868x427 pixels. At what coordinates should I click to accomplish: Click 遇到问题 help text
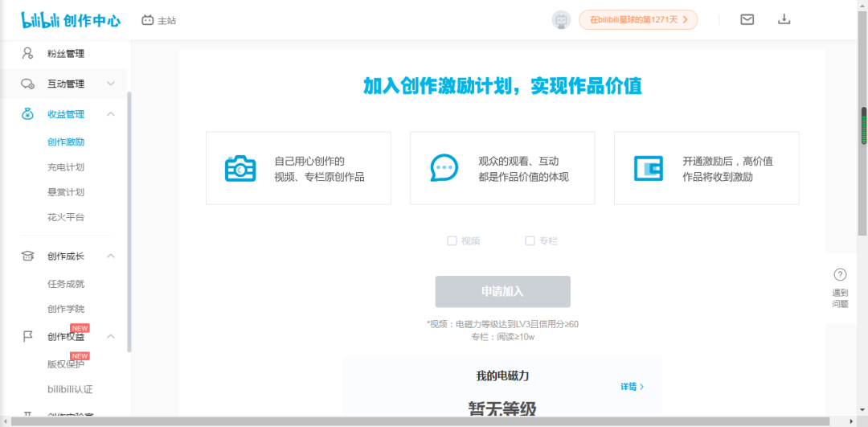click(840, 298)
